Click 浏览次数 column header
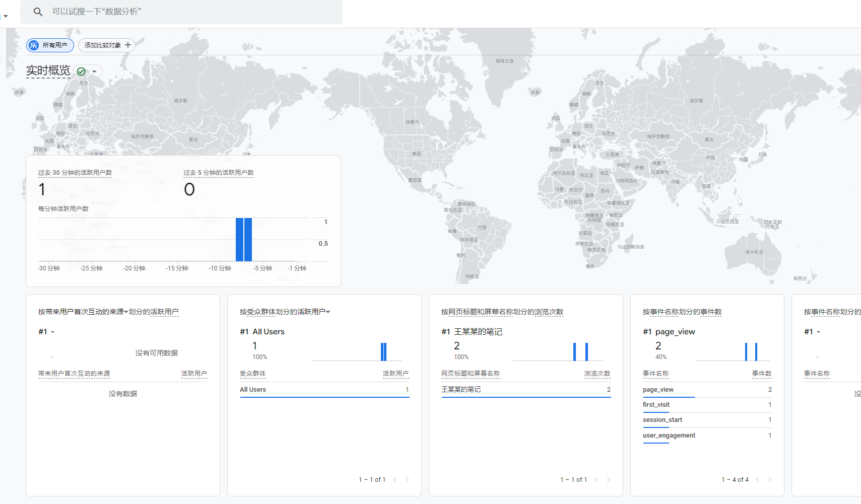This screenshot has height=504, width=861. point(597,374)
